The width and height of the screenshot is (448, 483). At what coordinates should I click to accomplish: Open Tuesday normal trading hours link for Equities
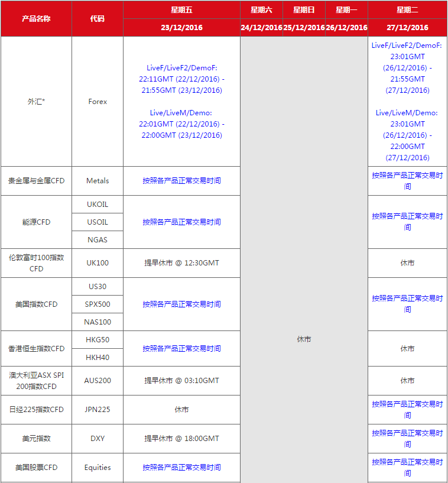point(407,468)
